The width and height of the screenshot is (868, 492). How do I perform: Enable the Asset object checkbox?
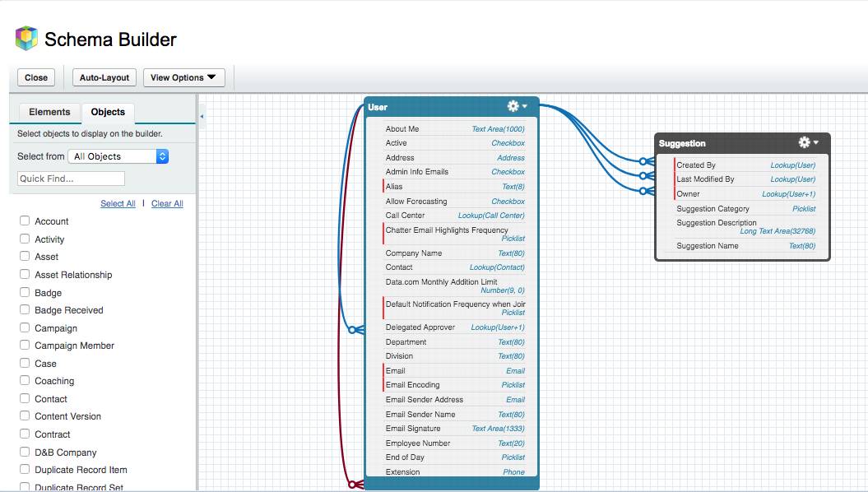coord(25,256)
